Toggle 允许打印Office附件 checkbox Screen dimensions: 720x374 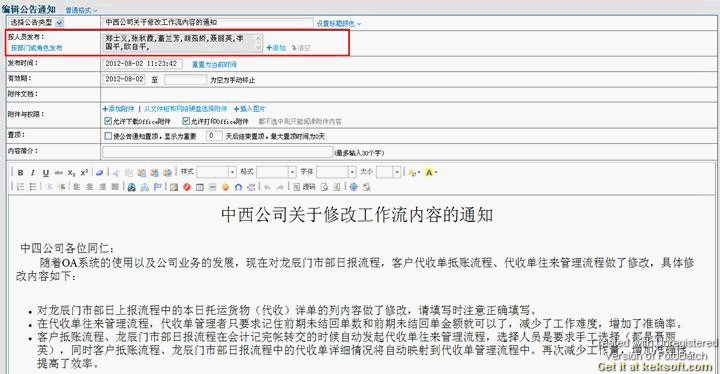pyautogui.click(x=186, y=121)
